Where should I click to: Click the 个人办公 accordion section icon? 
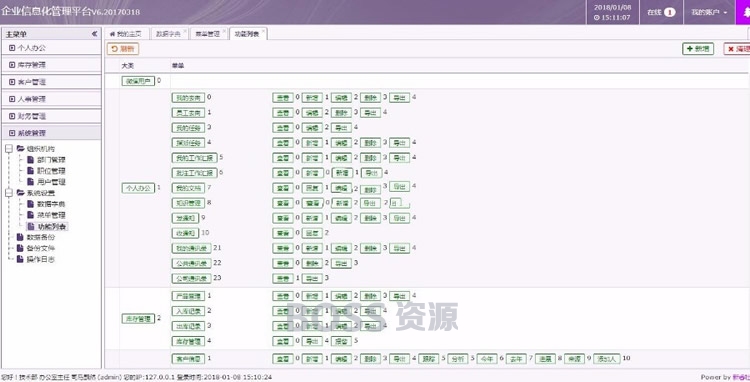pos(12,48)
